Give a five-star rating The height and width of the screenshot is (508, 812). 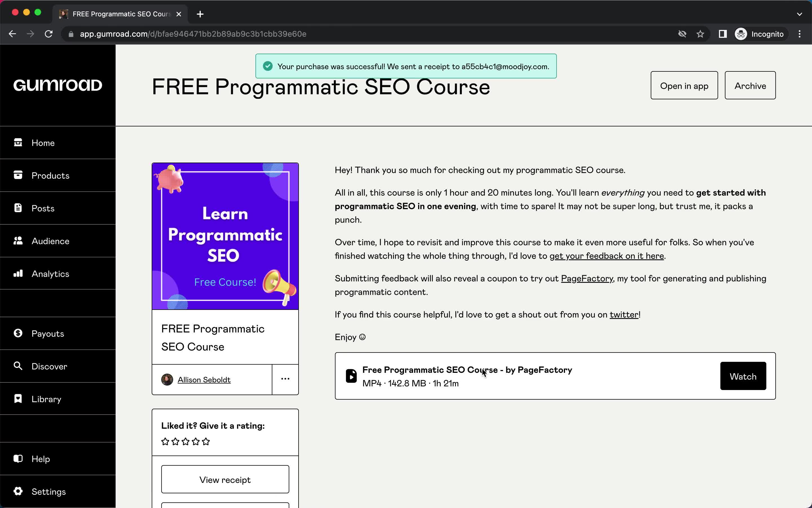[x=206, y=441]
